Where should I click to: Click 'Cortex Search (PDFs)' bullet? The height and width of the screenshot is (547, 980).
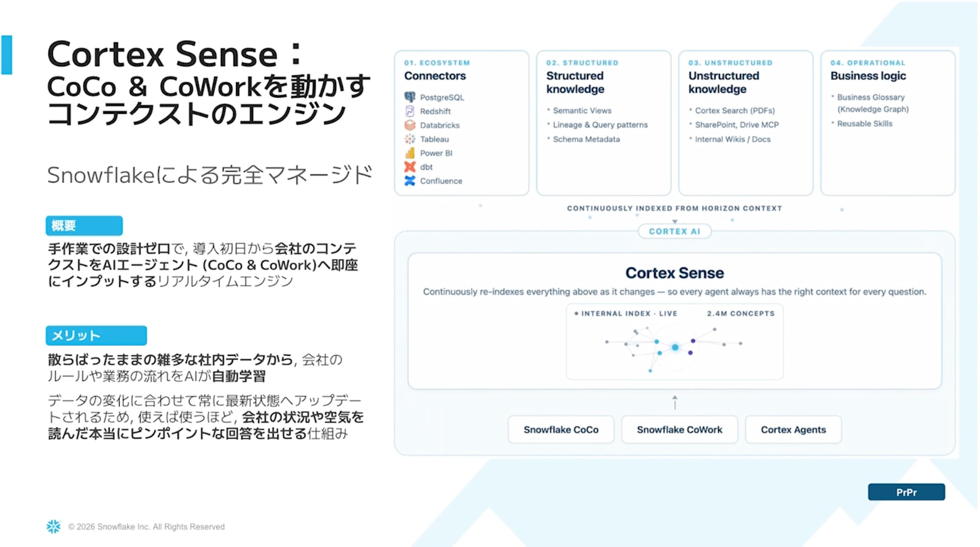[x=735, y=111]
